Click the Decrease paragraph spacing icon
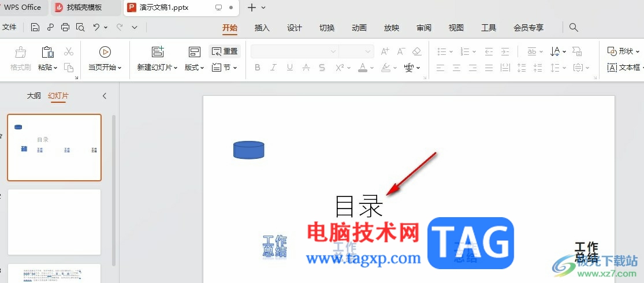Screen dimensions: 644x283 pos(538,68)
